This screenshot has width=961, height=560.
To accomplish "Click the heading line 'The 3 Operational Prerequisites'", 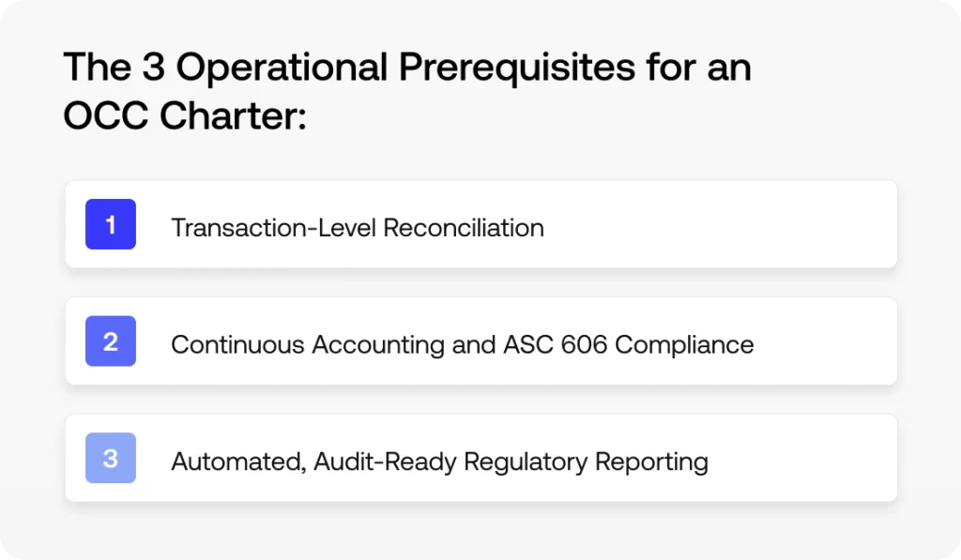I will coord(406,68).
